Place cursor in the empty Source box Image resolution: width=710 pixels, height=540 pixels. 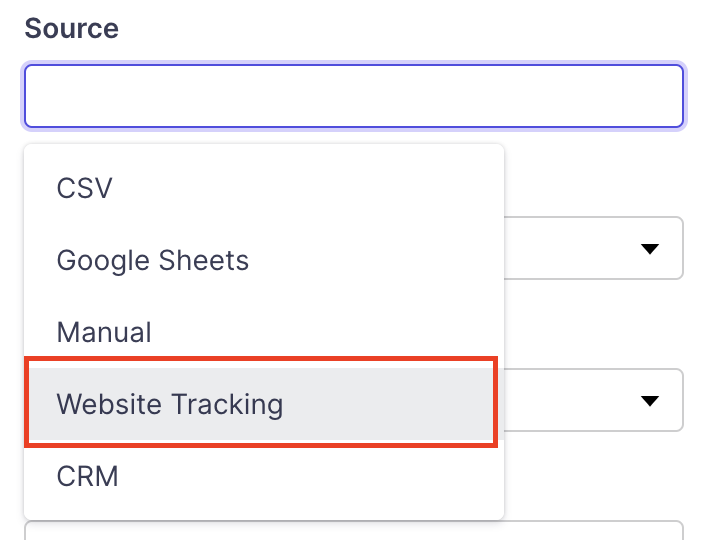click(x=354, y=96)
